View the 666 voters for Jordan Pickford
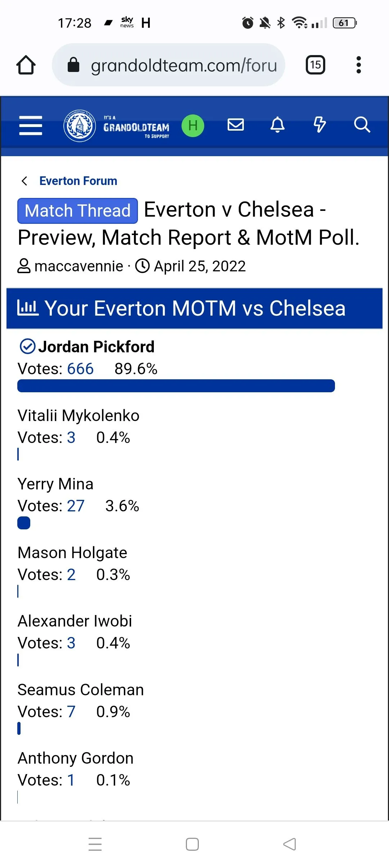Image resolution: width=389 pixels, height=868 pixels. (80, 369)
